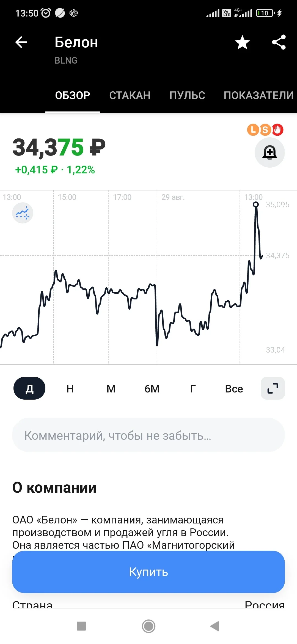Image resolution: width=297 pixels, height=644 pixels.
Task: Open the ПОКАЗАТЕЛИ tab
Action: tap(258, 95)
